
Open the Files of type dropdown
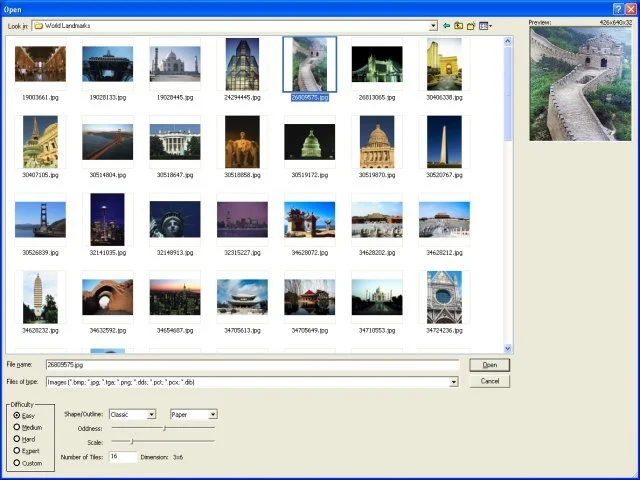pyautogui.click(x=453, y=382)
